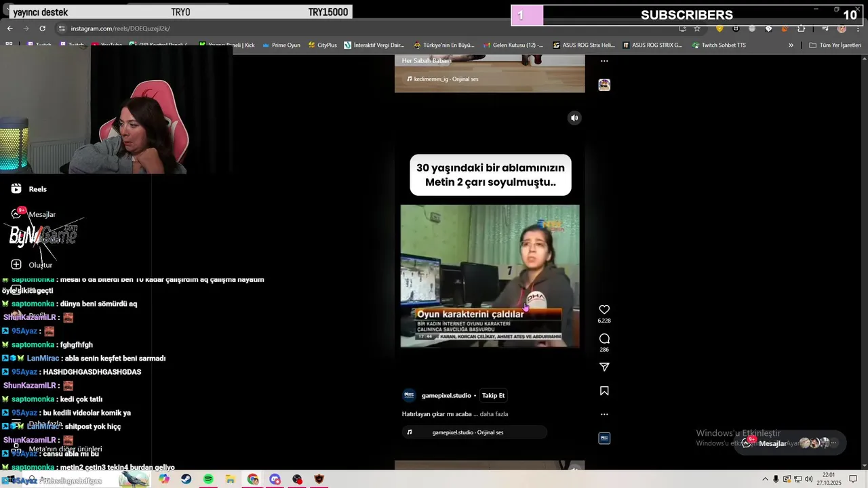Share the reel with paper plane icon
Viewport: 868px width, 488px height.
(604, 367)
